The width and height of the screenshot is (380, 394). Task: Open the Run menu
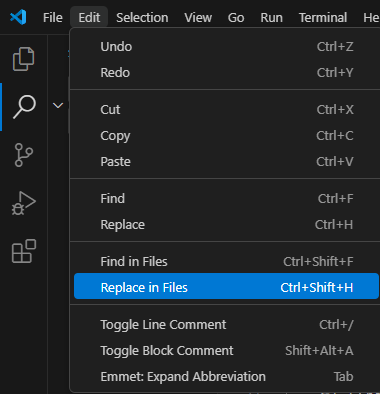[x=271, y=17]
